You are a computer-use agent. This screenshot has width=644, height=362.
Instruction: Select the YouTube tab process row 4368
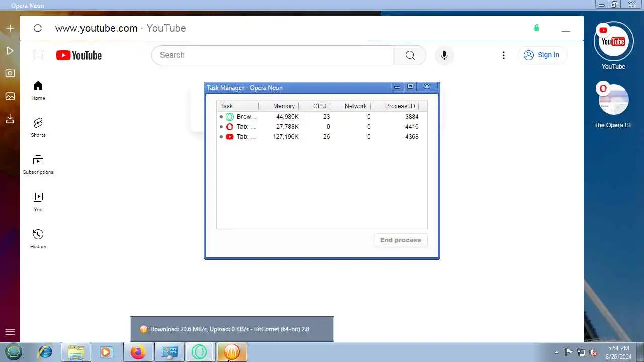322,137
